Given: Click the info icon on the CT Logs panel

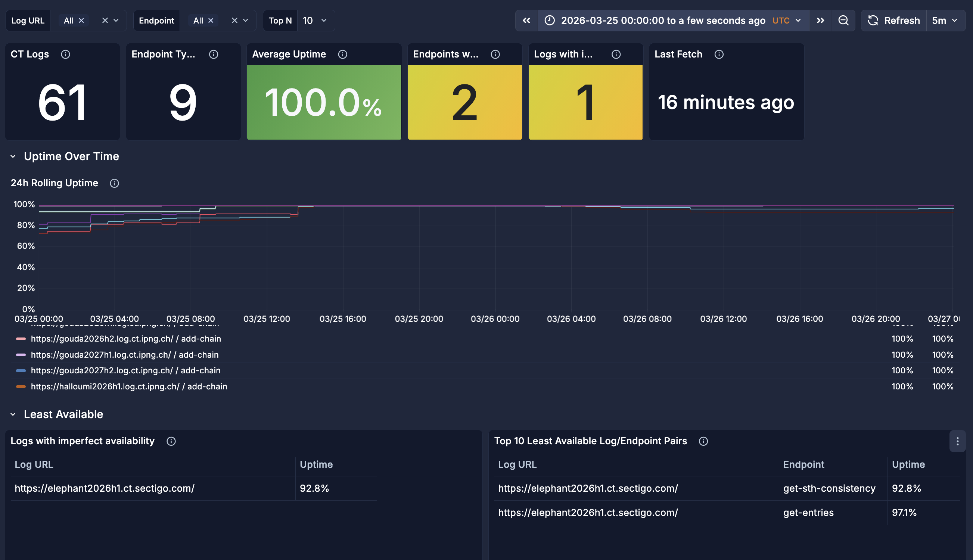Looking at the screenshot, I should 65,54.
